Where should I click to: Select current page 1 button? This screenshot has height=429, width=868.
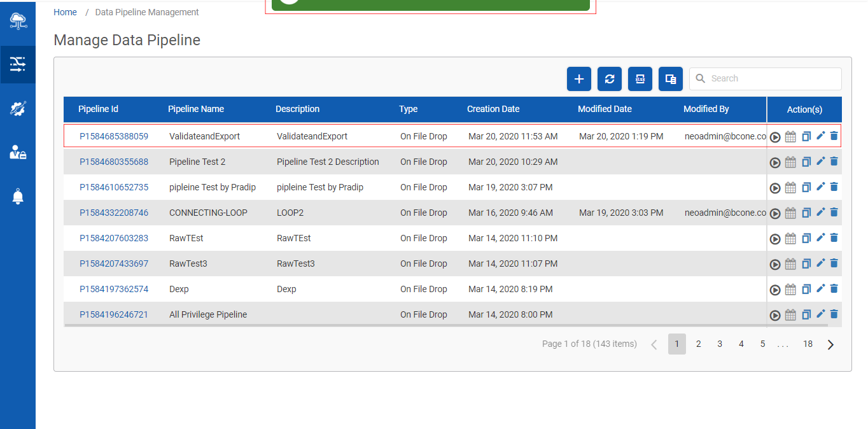pos(677,344)
